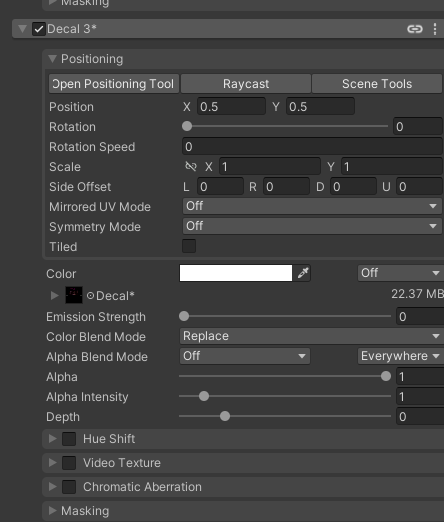Click the Raycast button
Image resolution: width=444 pixels, height=522 pixels.
[246, 84]
